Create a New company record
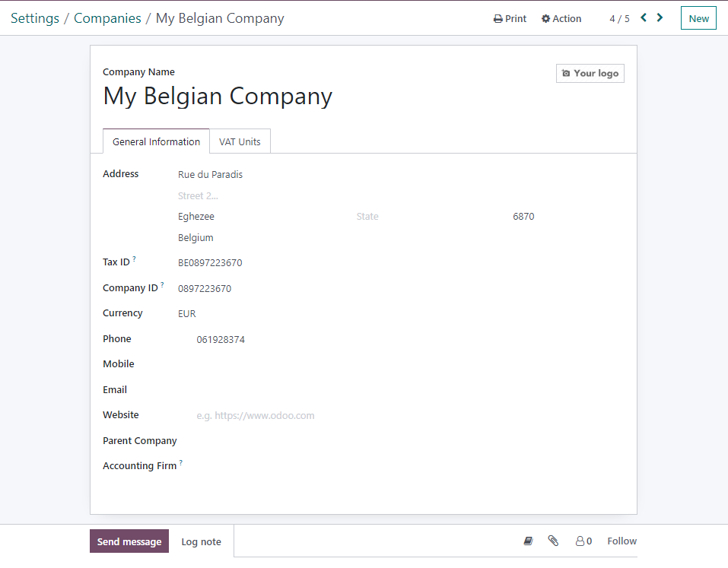Screen dimensions: 728x568 point(698,18)
